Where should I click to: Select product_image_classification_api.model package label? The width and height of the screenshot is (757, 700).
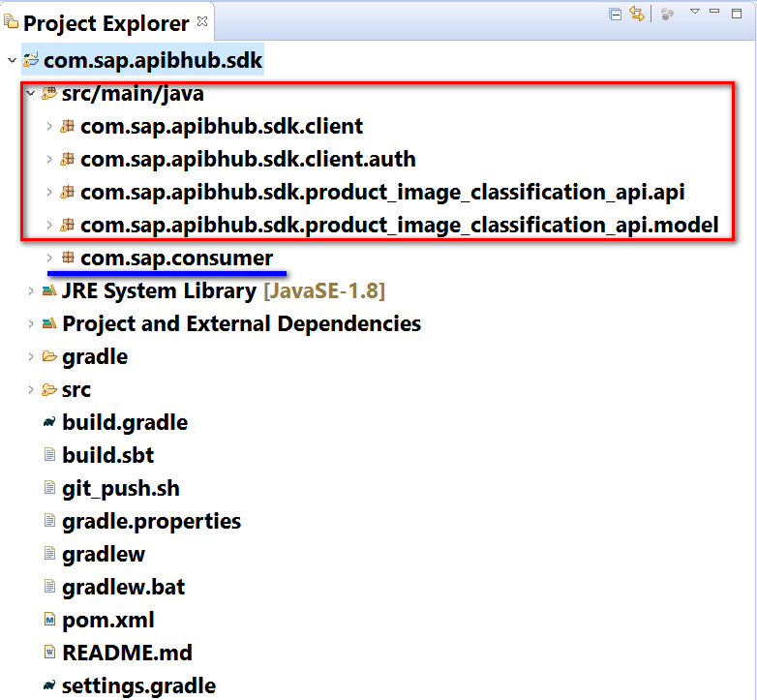399,226
